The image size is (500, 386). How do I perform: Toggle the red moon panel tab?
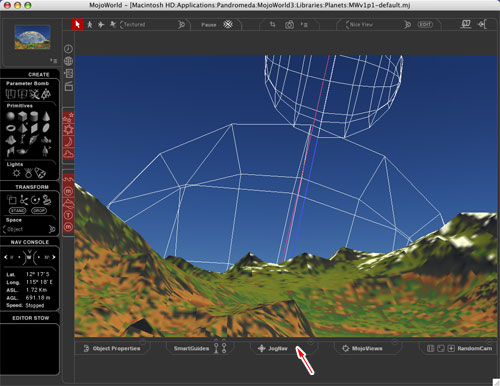pos(68,142)
